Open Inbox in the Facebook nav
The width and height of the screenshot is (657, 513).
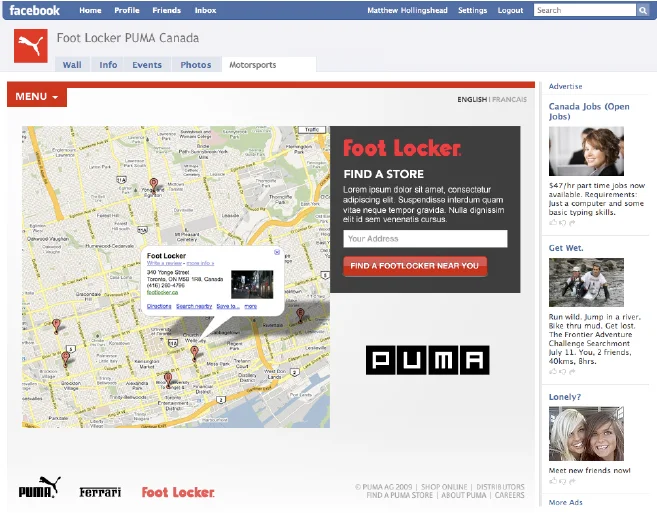[205, 10]
